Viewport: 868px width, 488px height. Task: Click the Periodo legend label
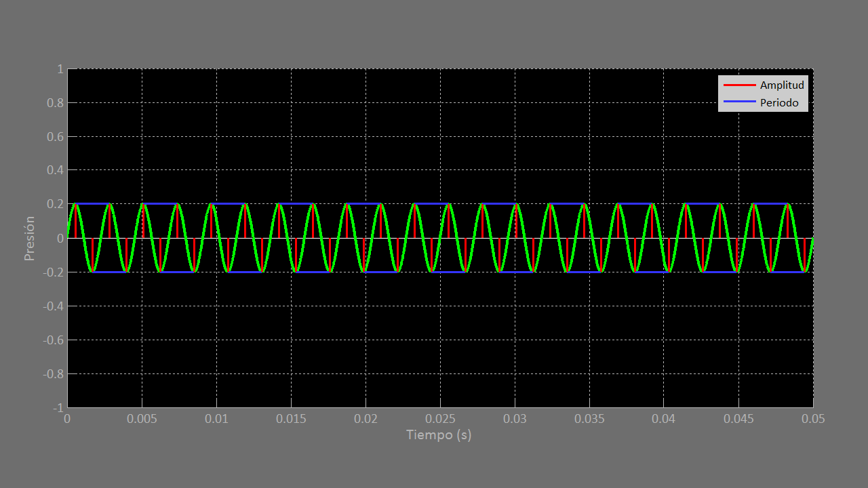tap(779, 103)
